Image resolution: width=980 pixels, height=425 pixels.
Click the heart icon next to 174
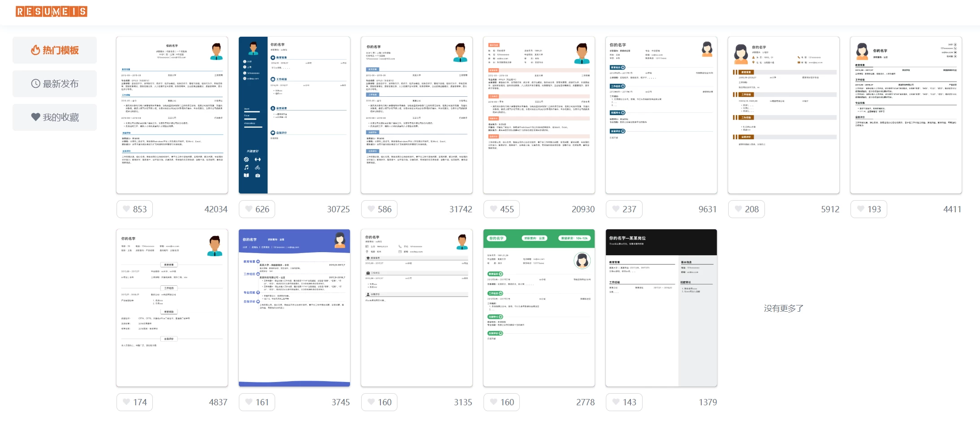coord(126,402)
